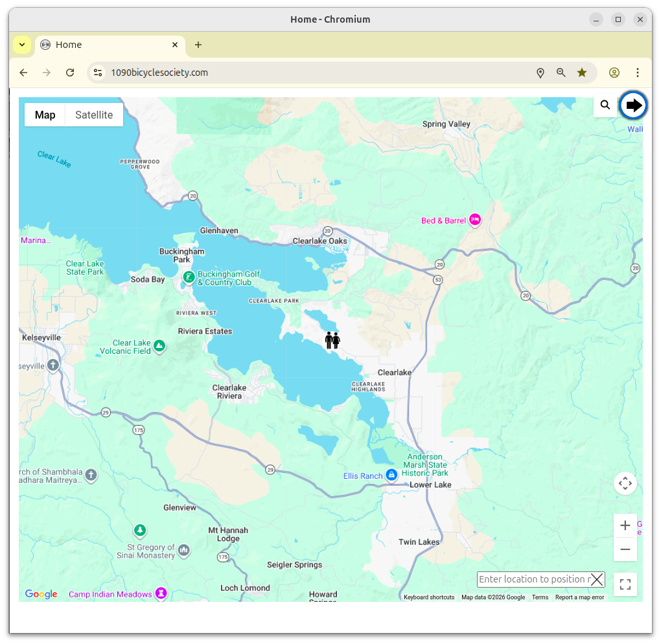Toggle fullscreen map view
The height and width of the screenshot is (644, 661).
(x=625, y=584)
